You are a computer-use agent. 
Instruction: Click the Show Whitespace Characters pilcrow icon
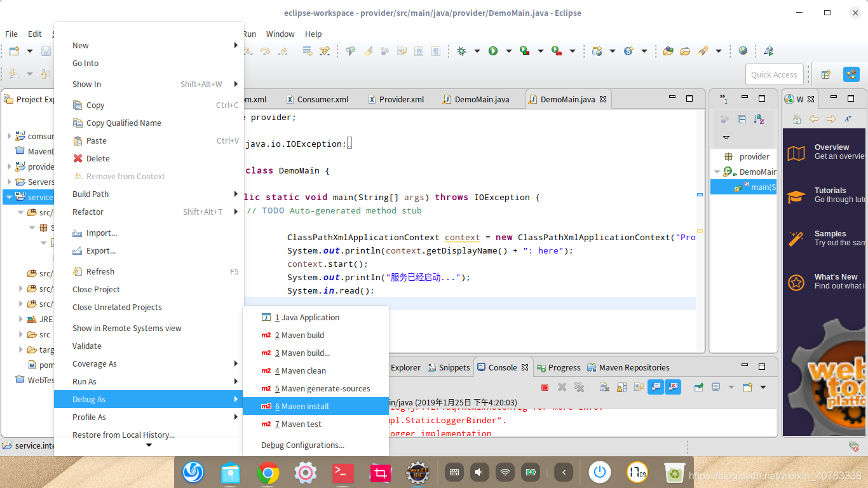[x=436, y=51]
